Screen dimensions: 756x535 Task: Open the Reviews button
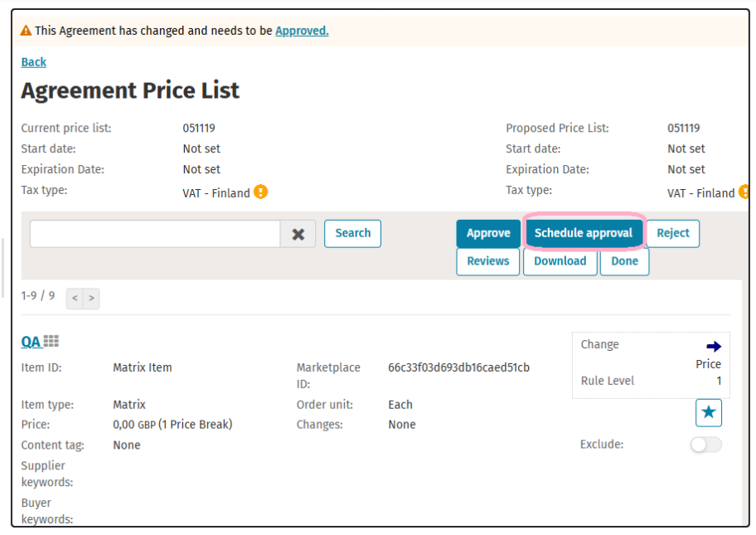(488, 261)
